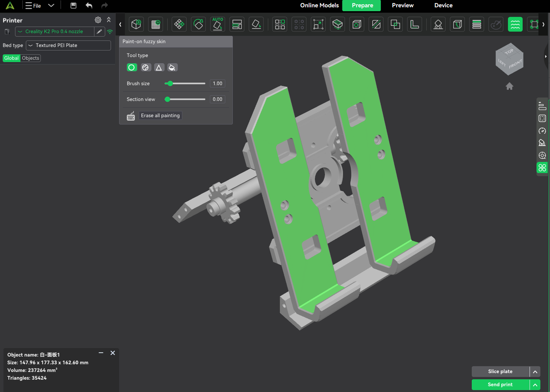Click the active fuzzy skin paint icon

(x=515, y=24)
